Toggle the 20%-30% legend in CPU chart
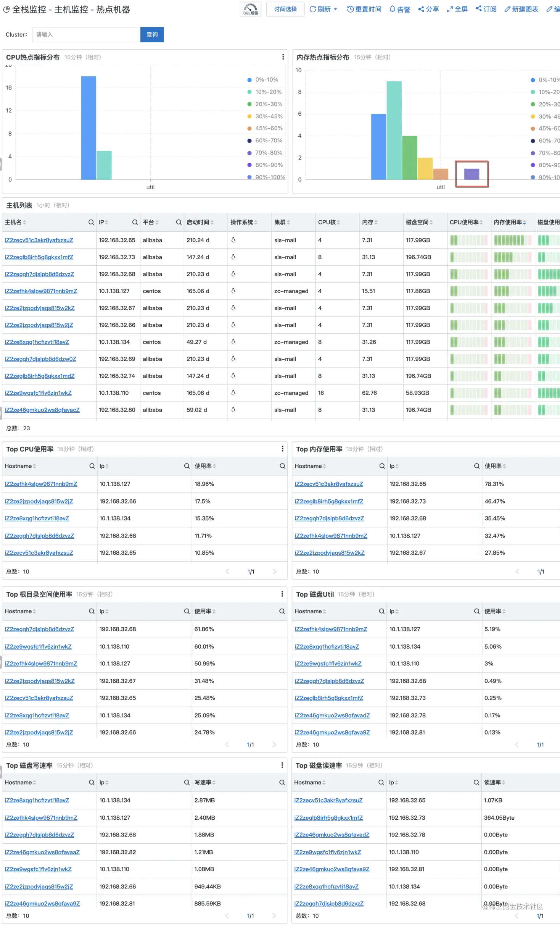Viewport: 560px width, 927px height. click(x=265, y=104)
